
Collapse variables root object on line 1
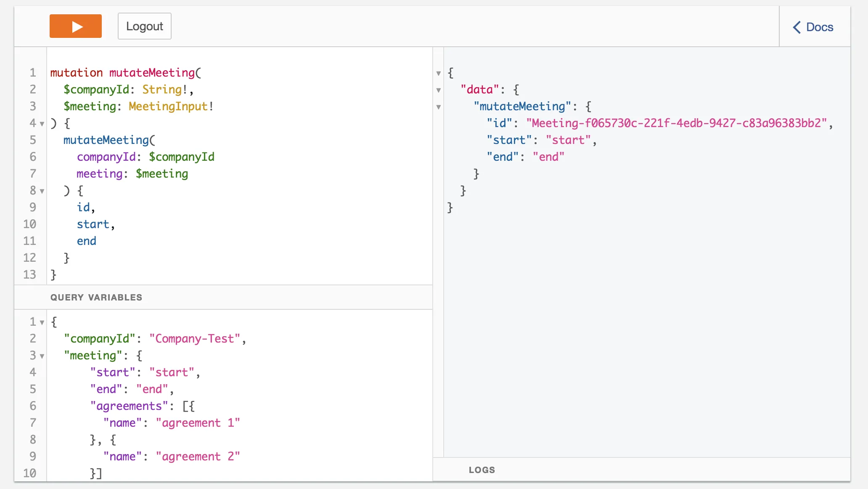pos(42,322)
